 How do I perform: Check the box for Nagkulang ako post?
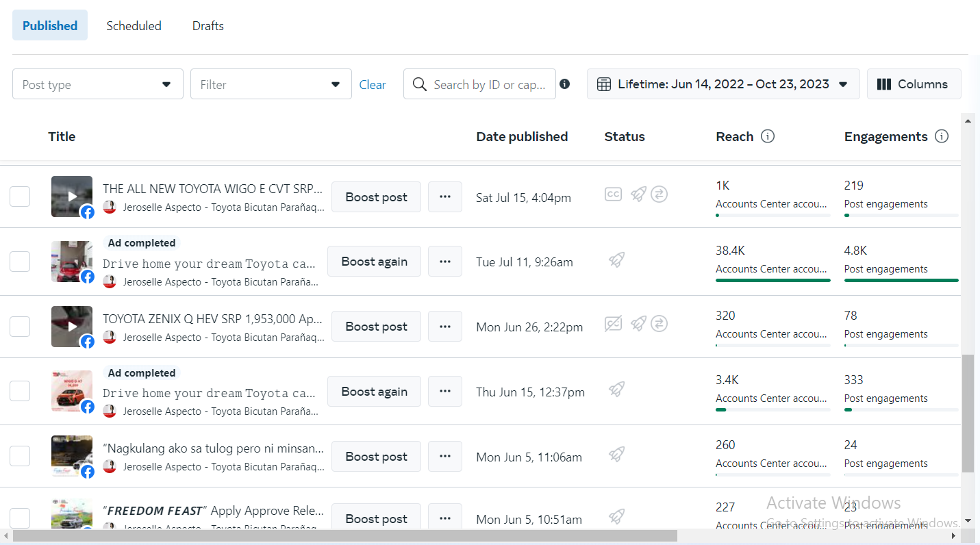point(20,456)
